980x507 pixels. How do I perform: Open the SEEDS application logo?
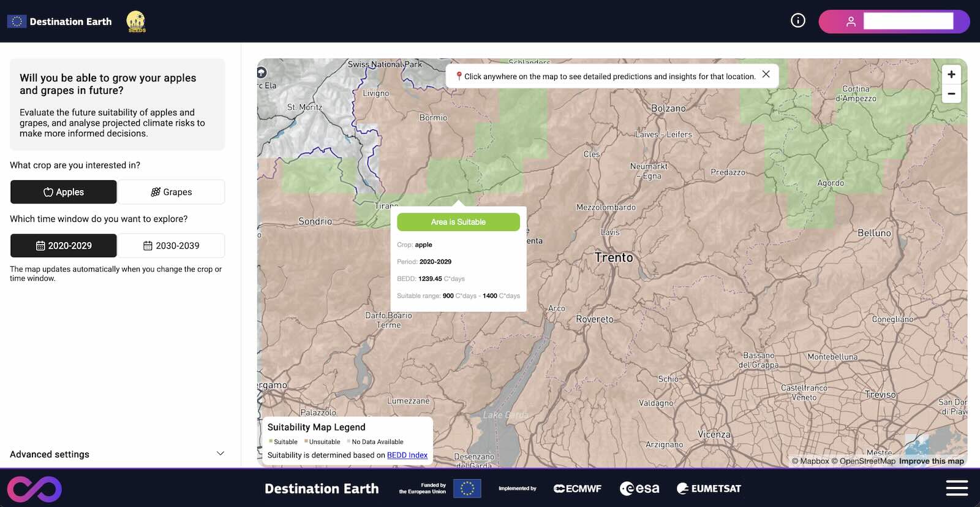point(136,21)
